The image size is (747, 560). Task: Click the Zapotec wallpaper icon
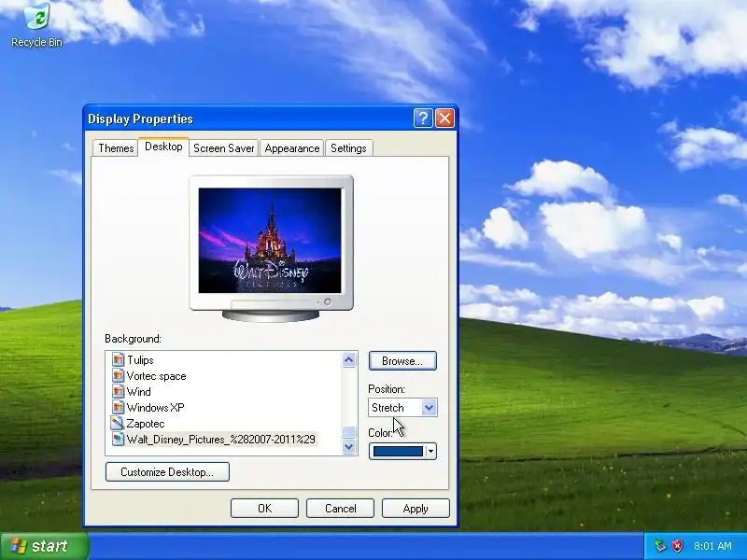(x=118, y=423)
